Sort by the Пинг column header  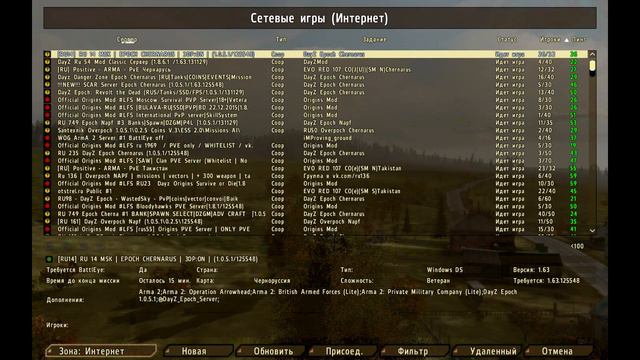[579, 40]
